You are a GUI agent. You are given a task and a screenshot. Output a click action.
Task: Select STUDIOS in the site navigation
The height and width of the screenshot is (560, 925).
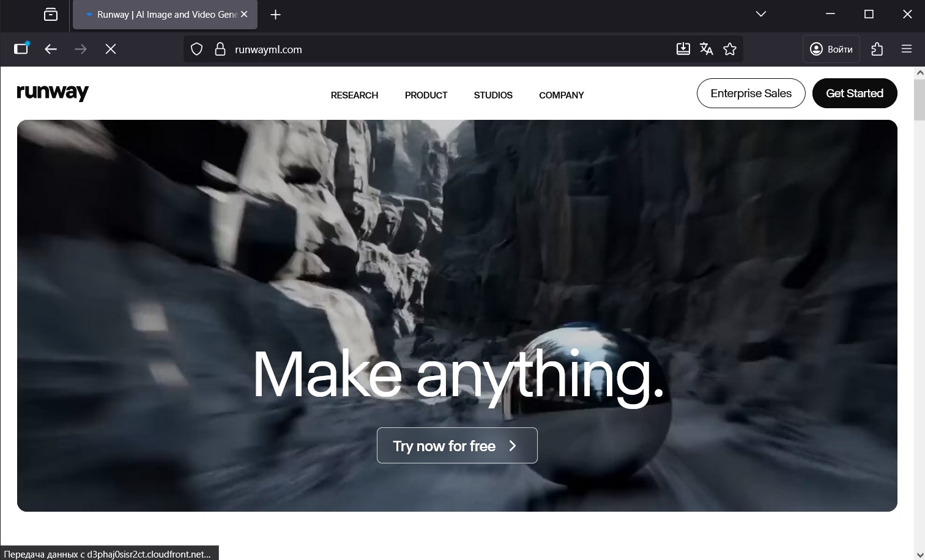point(493,95)
